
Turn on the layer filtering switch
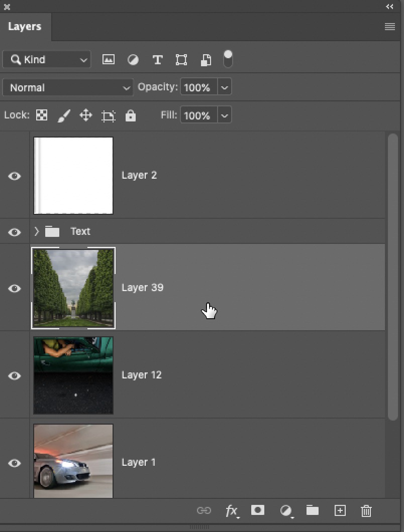click(228, 59)
